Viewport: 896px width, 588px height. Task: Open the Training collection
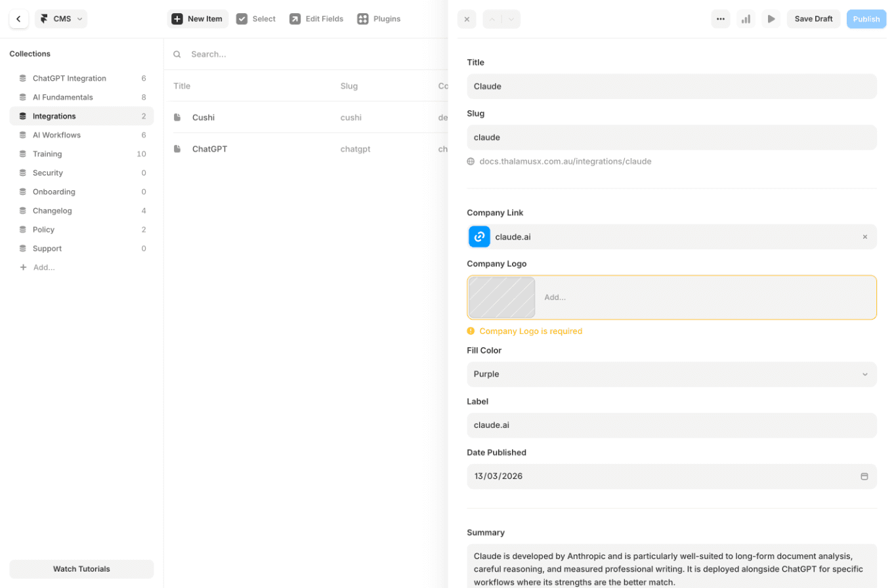81,154
